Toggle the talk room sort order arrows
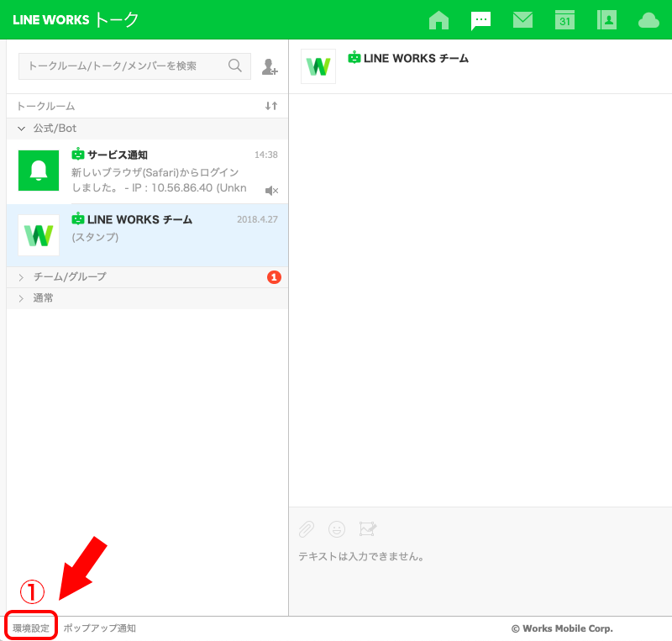 click(x=270, y=106)
